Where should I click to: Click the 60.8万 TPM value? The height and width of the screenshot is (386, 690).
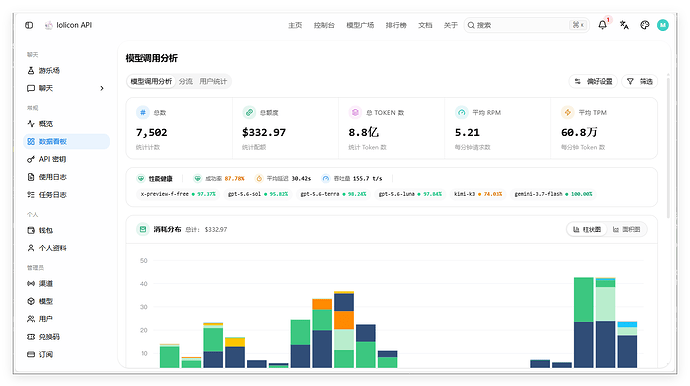(x=579, y=132)
